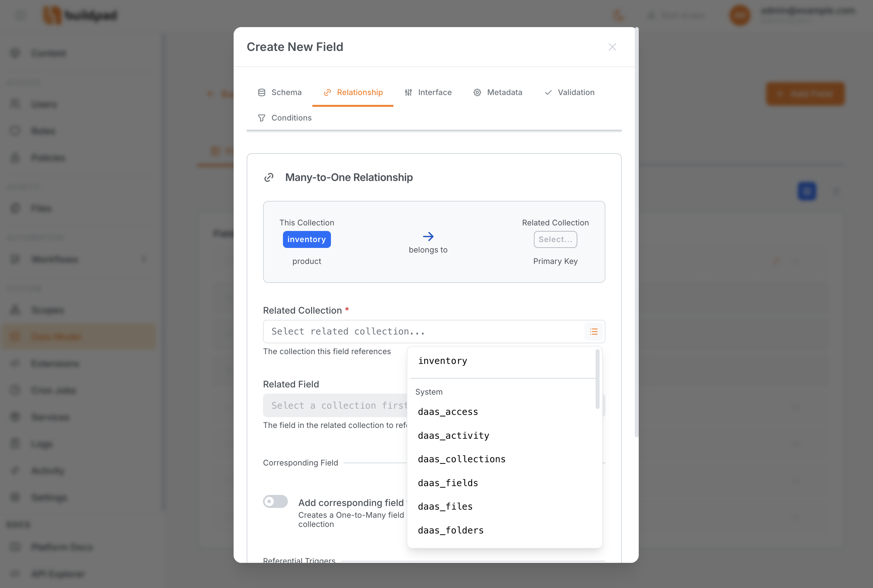Click the Validation checkmark icon
Viewport: 873px width, 588px height.
pyautogui.click(x=548, y=92)
